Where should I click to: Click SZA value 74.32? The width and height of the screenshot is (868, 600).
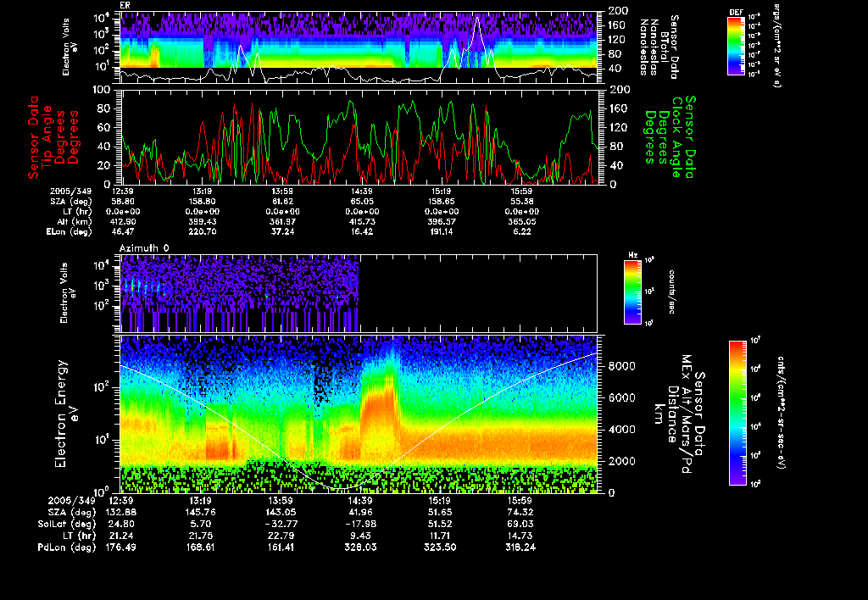(x=520, y=513)
